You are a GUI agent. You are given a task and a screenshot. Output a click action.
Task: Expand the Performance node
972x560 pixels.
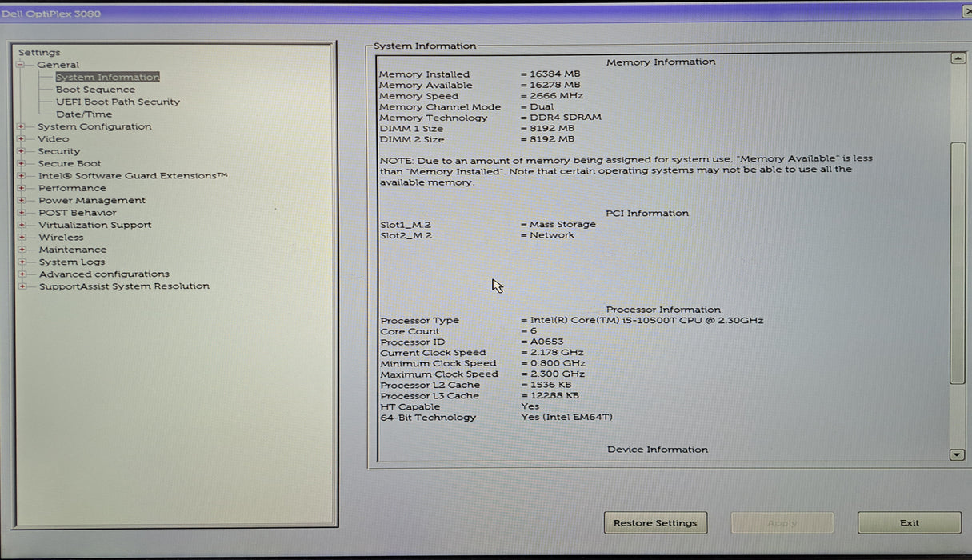[x=21, y=188]
